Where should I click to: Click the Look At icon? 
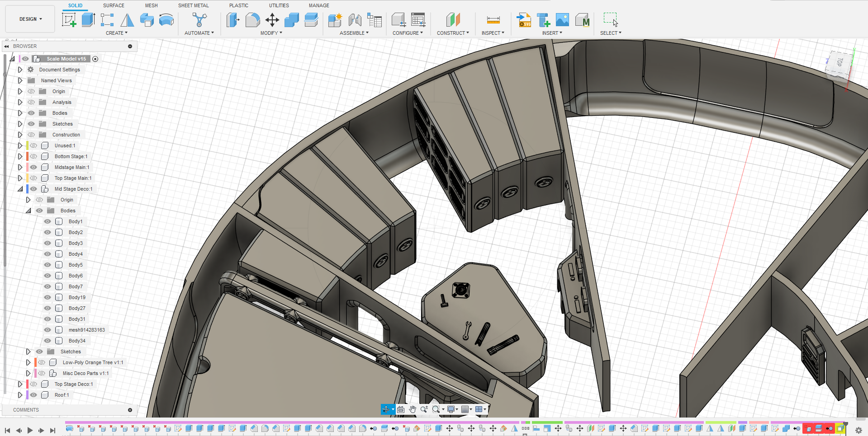(x=401, y=409)
